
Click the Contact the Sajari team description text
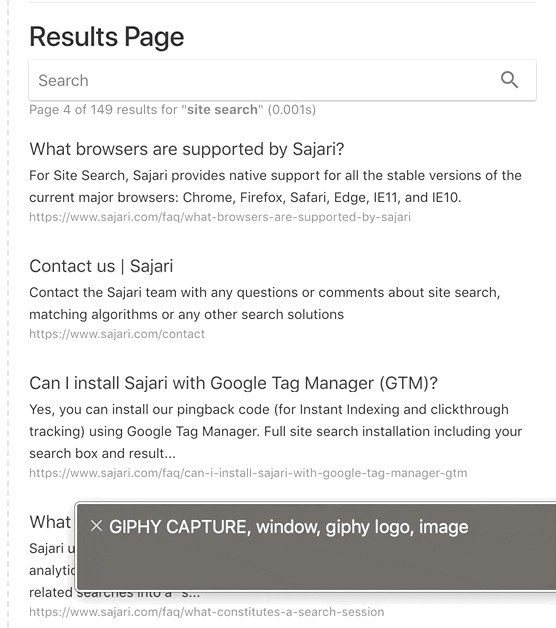click(264, 303)
